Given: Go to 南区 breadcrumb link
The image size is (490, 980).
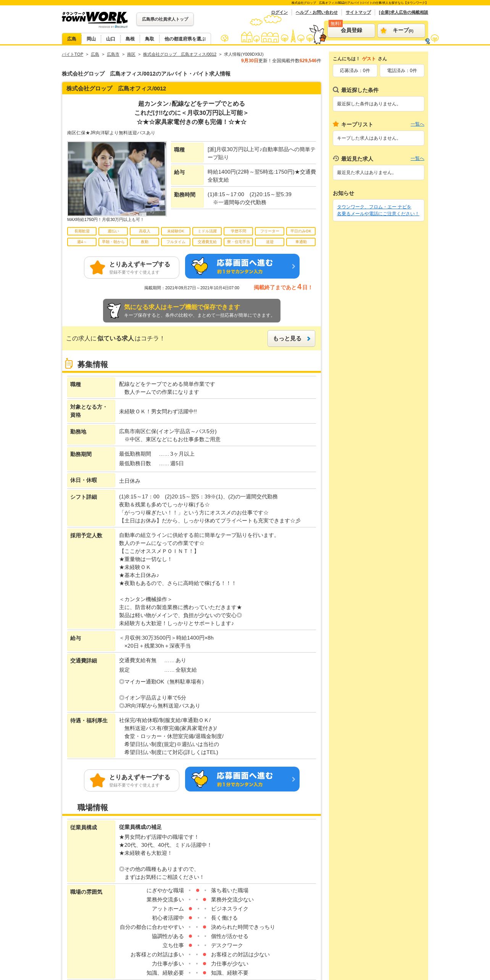Looking at the screenshot, I should pyautogui.click(x=131, y=54).
